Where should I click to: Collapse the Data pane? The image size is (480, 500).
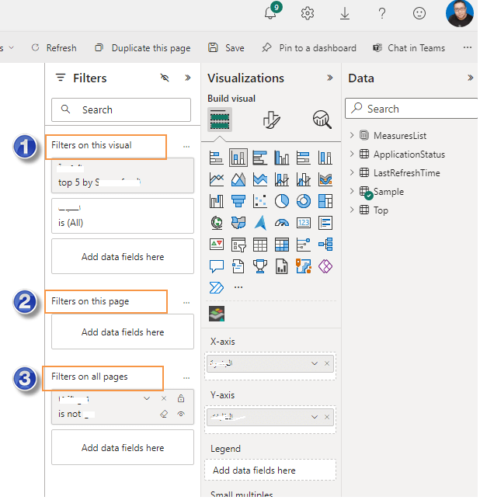click(x=470, y=78)
